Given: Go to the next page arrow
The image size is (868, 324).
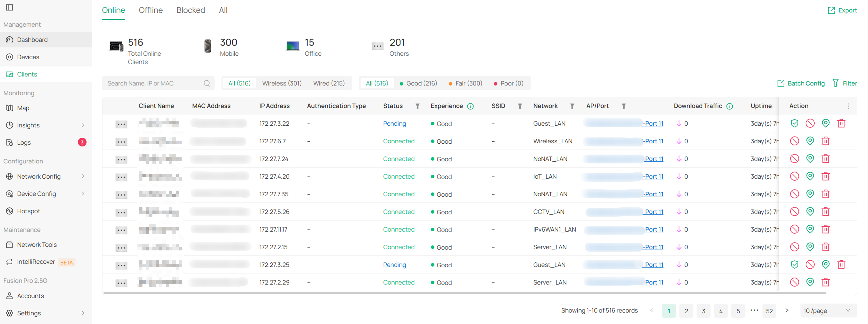Looking at the screenshot, I should pyautogui.click(x=786, y=310).
